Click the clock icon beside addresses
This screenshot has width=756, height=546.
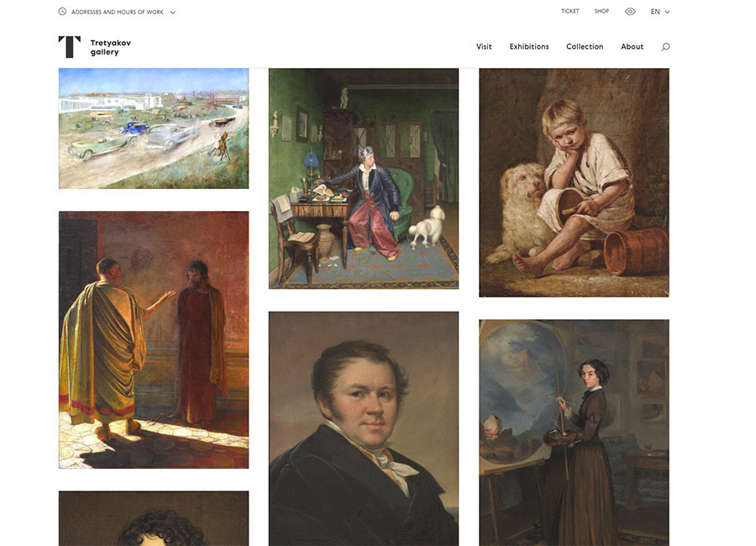[x=62, y=12]
